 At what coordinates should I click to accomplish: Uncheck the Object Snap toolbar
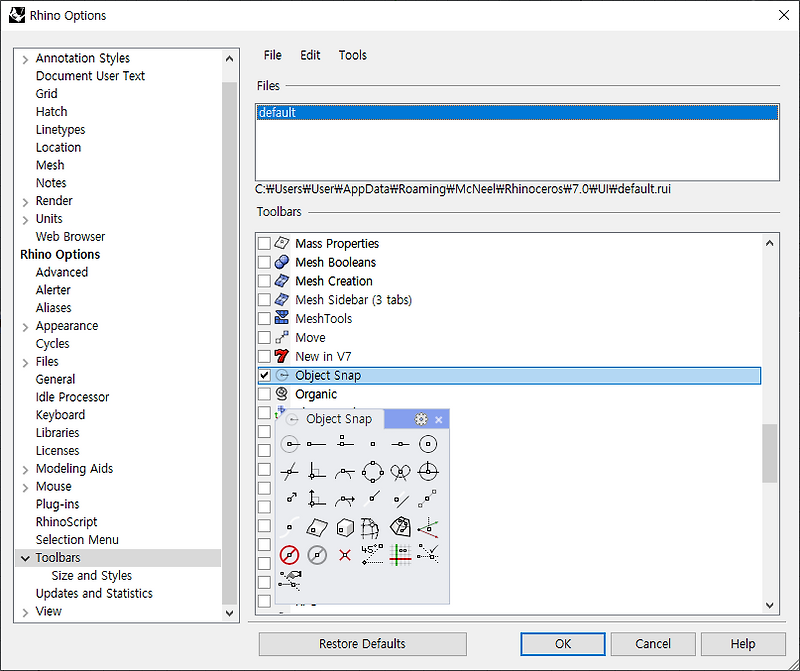pyautogui.click(x=264, y=374)
